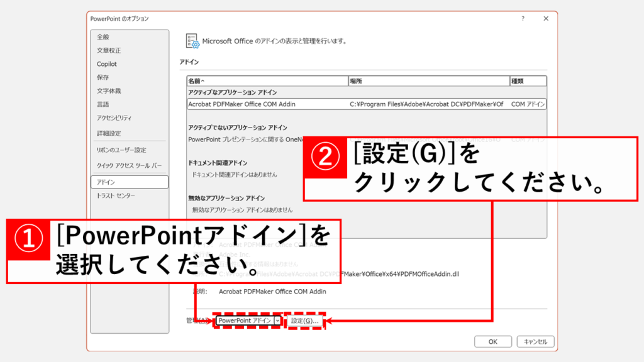Click the ドキュメント関連アドイン group heading

218,163
